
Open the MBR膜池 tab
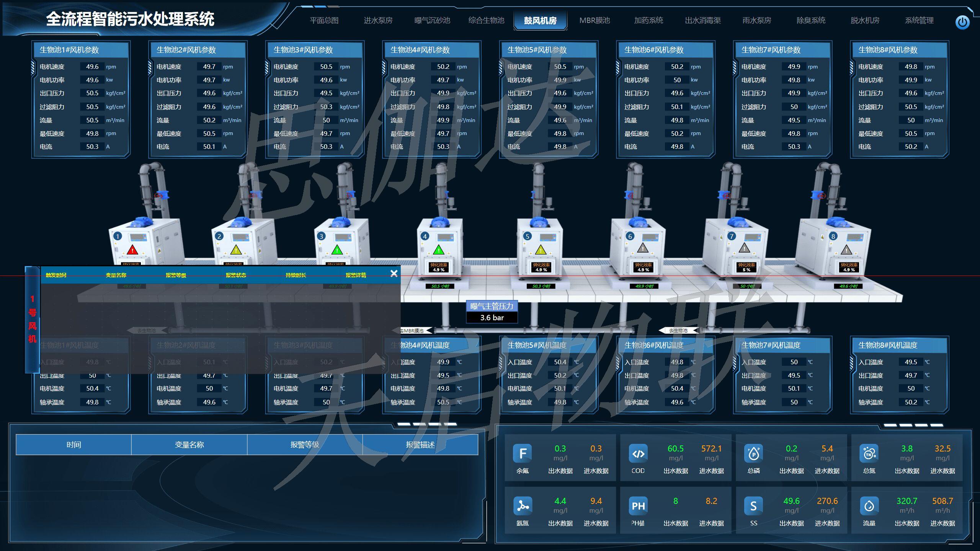point(595,20)
